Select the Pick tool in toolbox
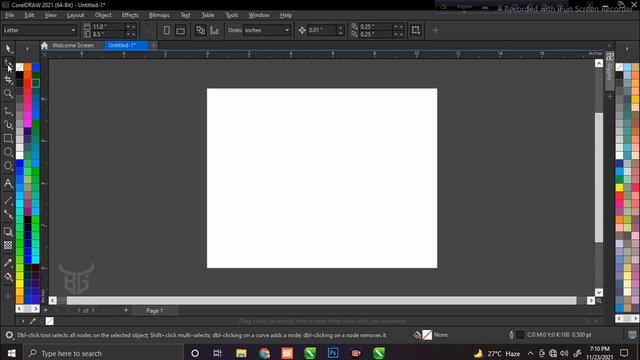 (8, 49)
